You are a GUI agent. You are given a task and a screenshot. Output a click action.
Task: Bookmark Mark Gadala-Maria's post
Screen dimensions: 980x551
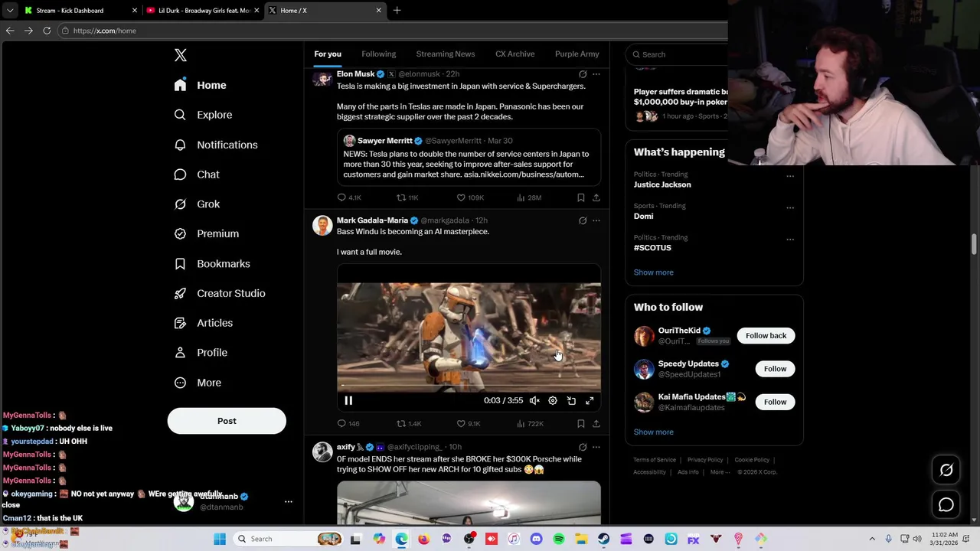581,423
